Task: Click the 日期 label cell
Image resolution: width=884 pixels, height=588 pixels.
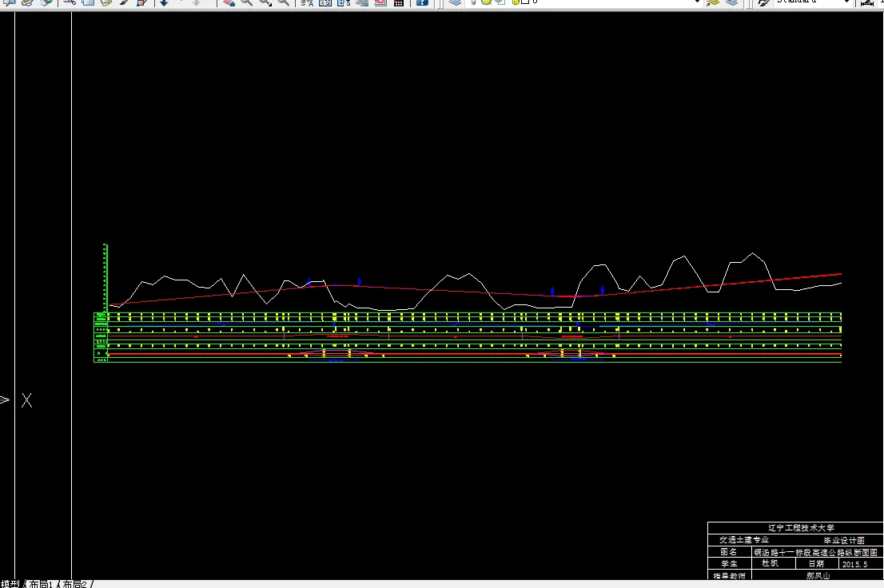Action: [x=816, y=563]
